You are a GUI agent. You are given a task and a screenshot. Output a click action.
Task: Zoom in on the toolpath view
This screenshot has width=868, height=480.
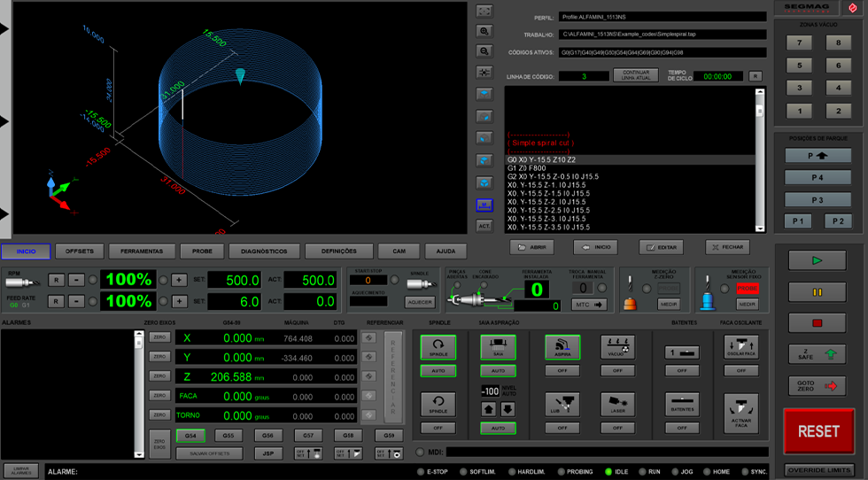pyautogui.click(x=484, y=31)
